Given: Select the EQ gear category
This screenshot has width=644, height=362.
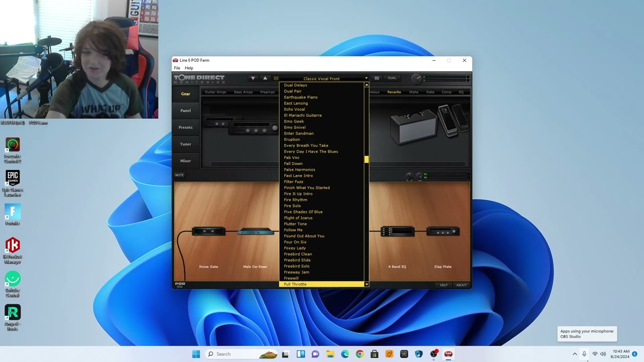Looking at the screenshot, I should coord(461,92).
